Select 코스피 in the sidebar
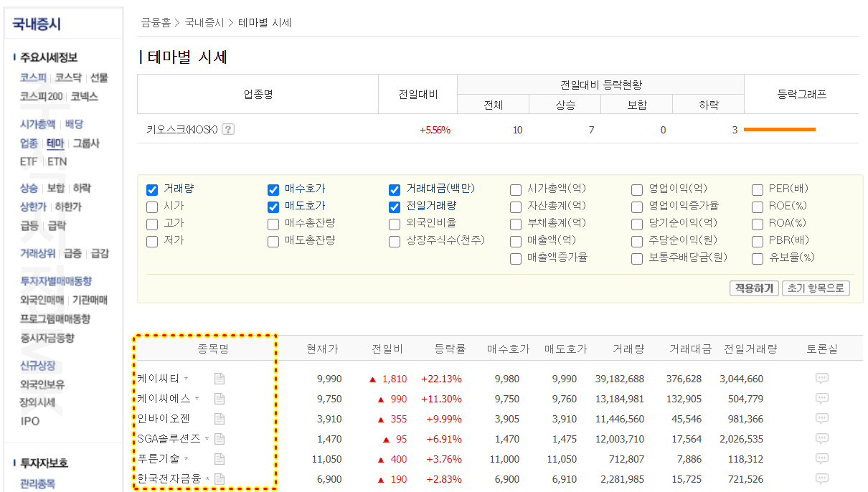This screenshot has height=492, width=868. [33, 77]
